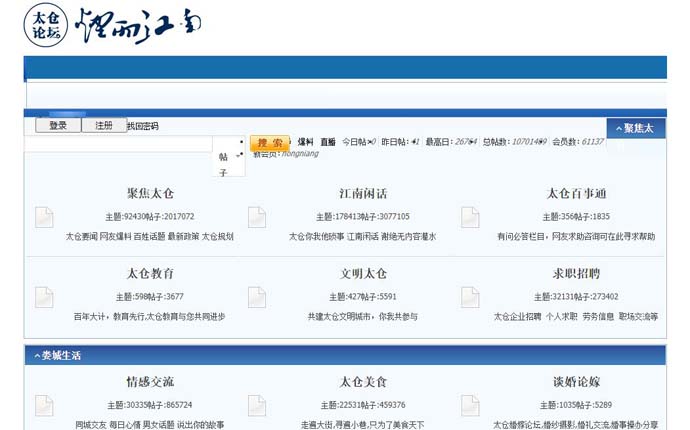Open the 帖子 search type dropdown
This screenshot has height=430, width=690.
pyautogui.click(x=228, y=158)
